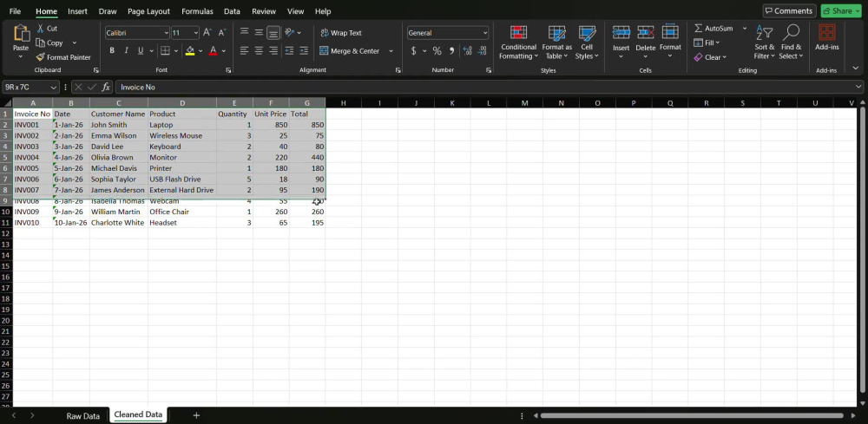Switch to the Insert ribbon tab
This screenshot has height=424, width=868.
click(77, 11)
